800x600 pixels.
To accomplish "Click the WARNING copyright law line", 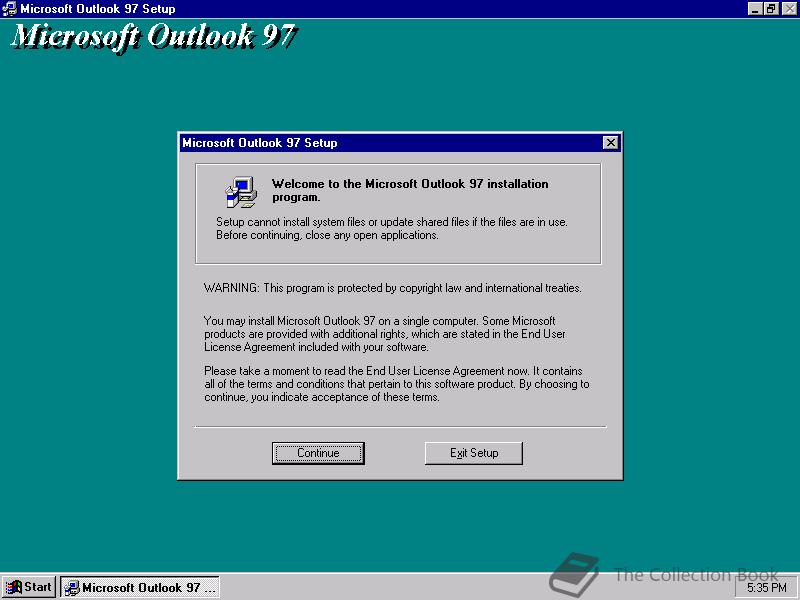I will [x=392, y=288].
